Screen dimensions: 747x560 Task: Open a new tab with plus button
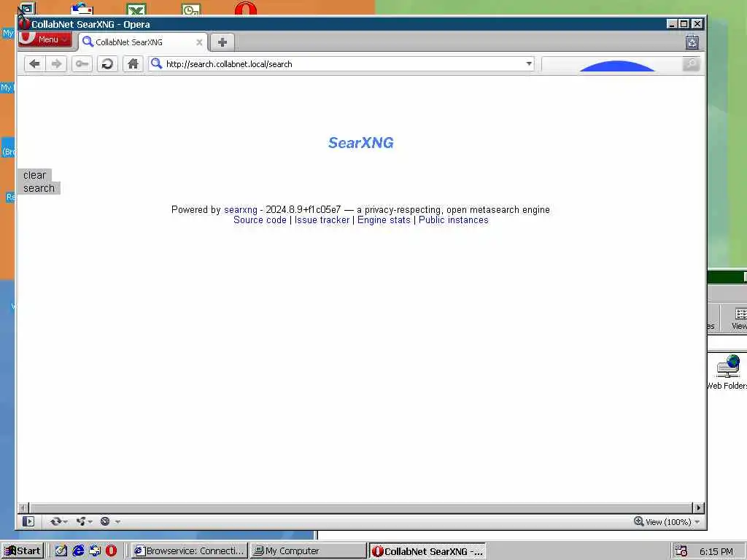coord(222,42)
